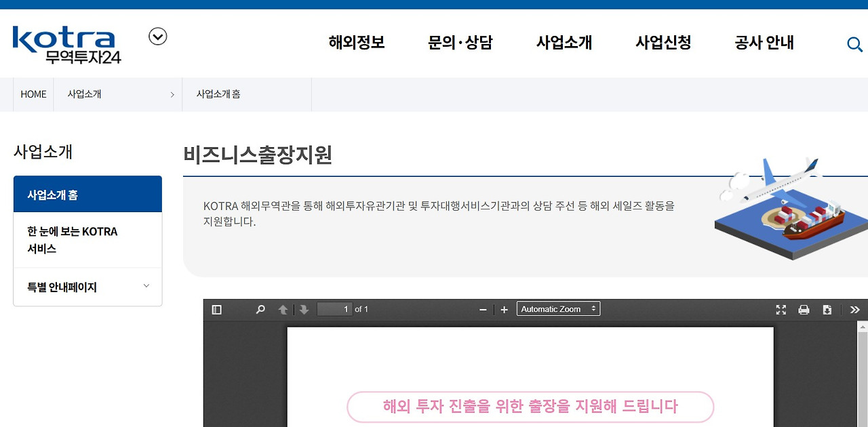
Task: Zoom in the PDF with plus
Action: coord(504,310)
